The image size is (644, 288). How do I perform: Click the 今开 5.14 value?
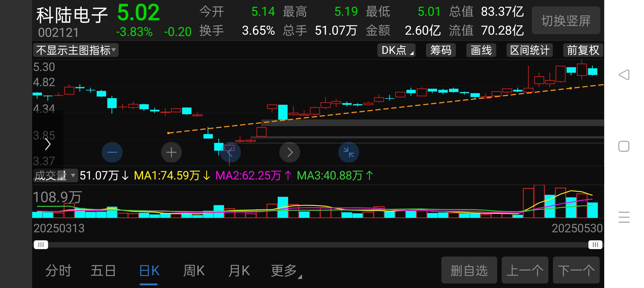point(263,12)
